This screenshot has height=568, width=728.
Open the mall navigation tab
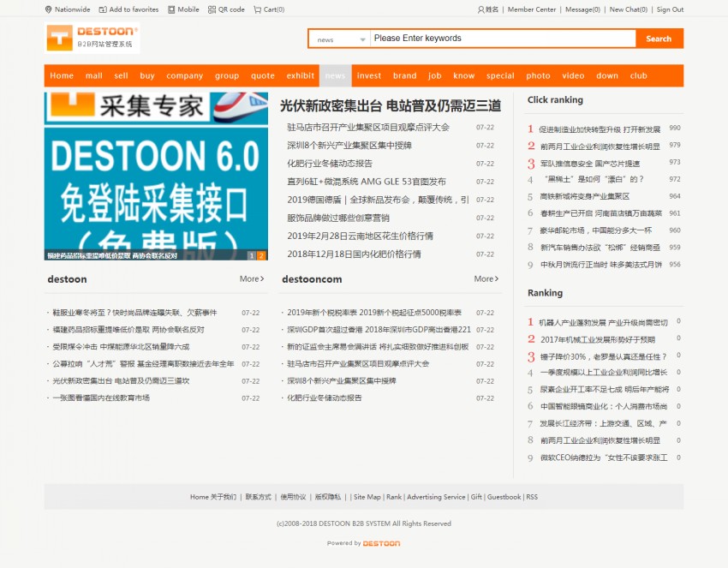[94, 75]
